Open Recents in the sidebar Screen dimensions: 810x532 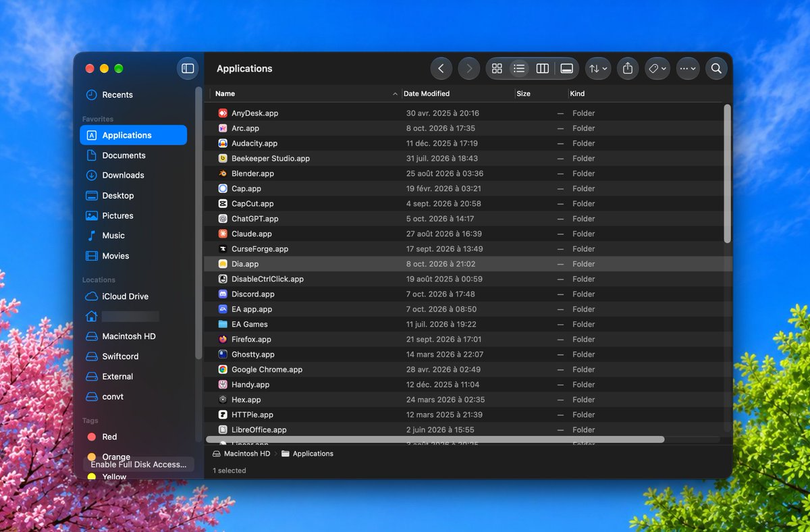133,95
